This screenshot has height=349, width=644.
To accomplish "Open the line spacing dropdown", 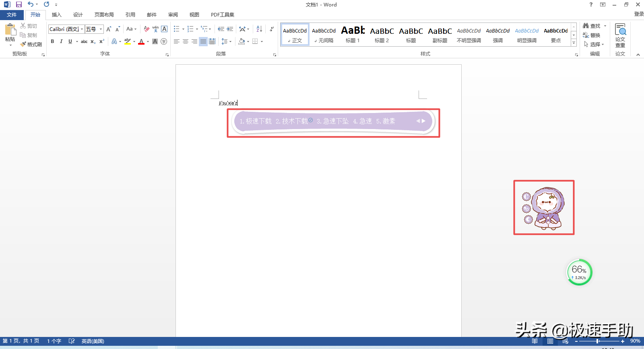I will 227,41.
